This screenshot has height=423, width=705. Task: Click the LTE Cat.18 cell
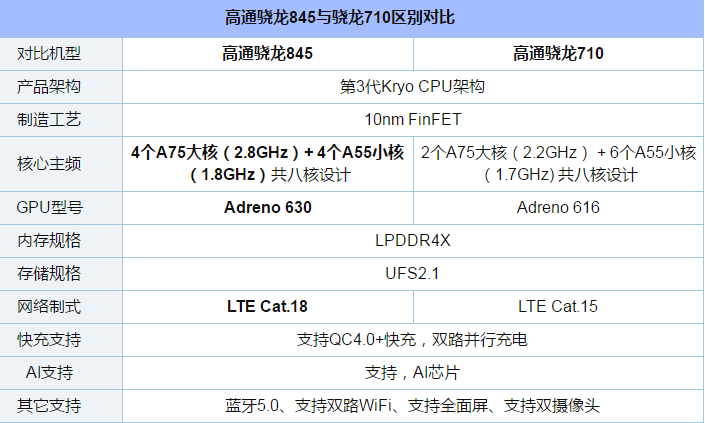pyautogui.click(x=268, y=307)
